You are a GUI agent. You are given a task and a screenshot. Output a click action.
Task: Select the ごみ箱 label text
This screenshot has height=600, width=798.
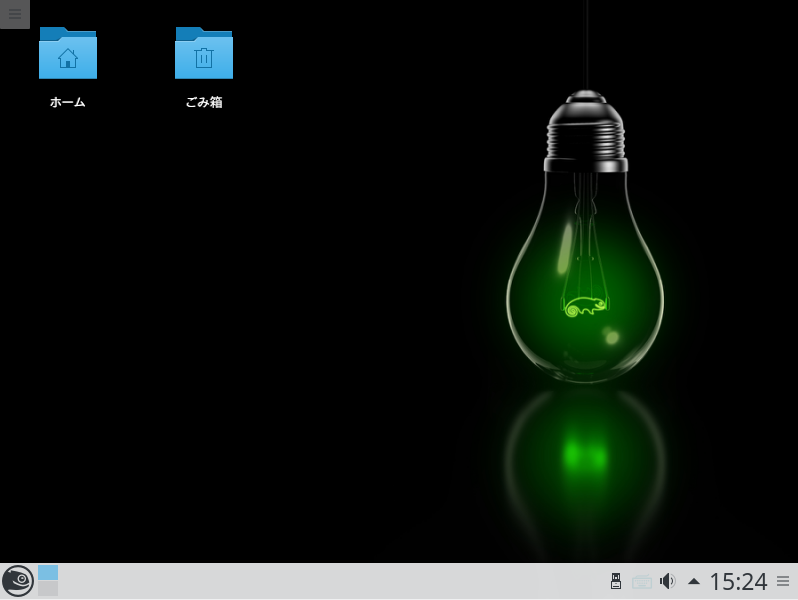point(204,102)
